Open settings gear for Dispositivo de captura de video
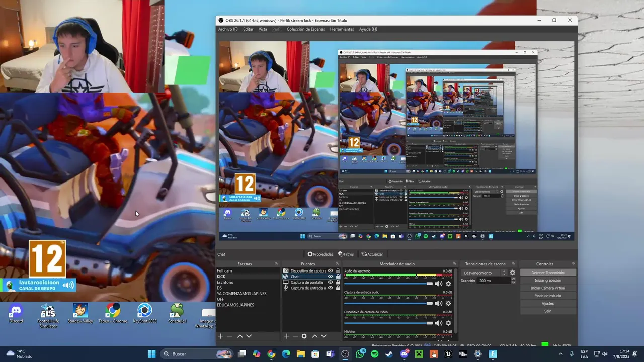The width and height of the screenshot is (644, 362). [x=448, y=323]
